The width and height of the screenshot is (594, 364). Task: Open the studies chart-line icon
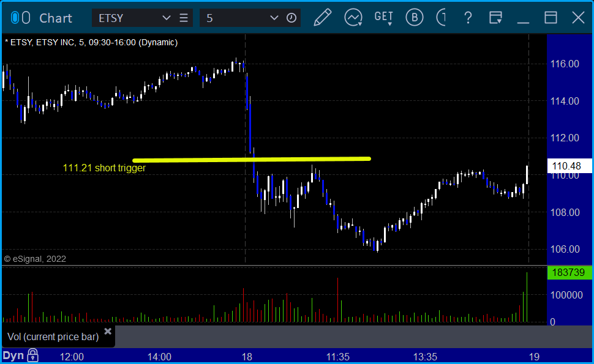(353, 18)
